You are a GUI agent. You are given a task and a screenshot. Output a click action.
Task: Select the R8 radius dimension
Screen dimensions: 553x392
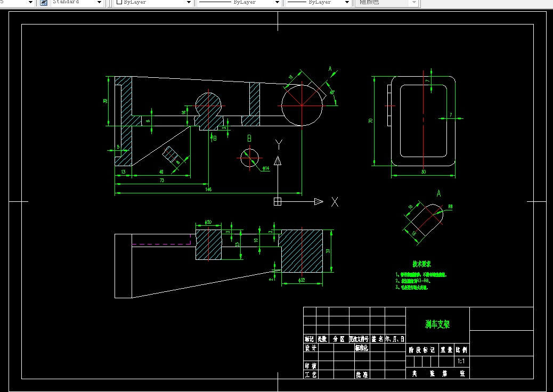(x=450, y=207)
